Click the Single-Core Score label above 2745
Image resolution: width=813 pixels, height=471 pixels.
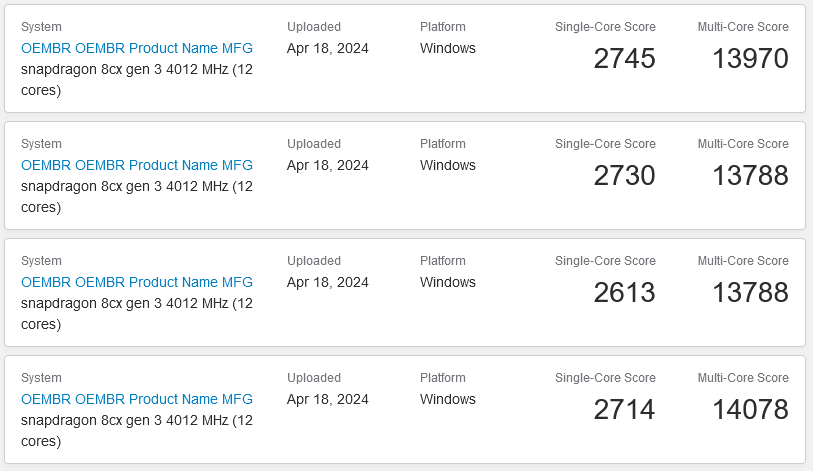(x=605, y=27)
